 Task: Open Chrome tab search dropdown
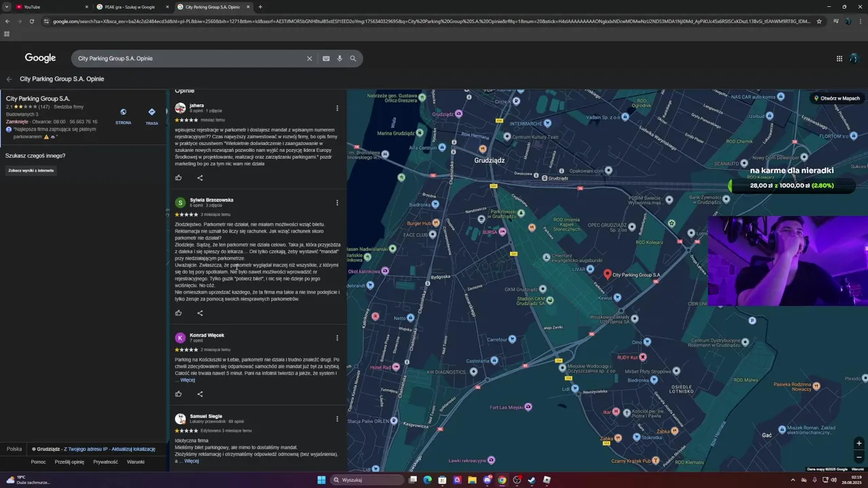(7, 7)
